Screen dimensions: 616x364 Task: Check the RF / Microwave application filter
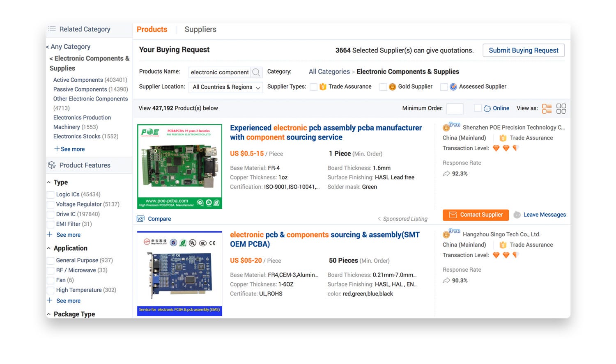pos(51,270)
